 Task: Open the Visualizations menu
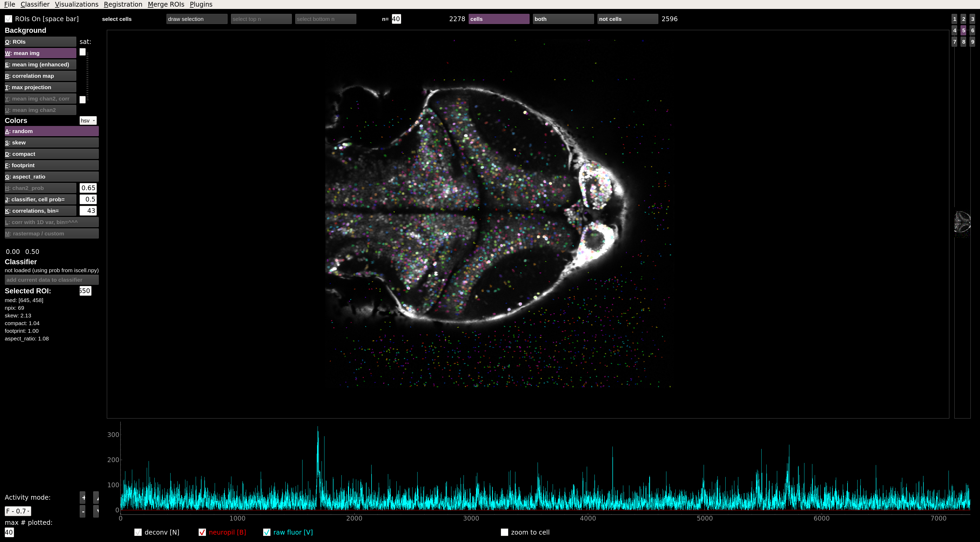(76, 4)
